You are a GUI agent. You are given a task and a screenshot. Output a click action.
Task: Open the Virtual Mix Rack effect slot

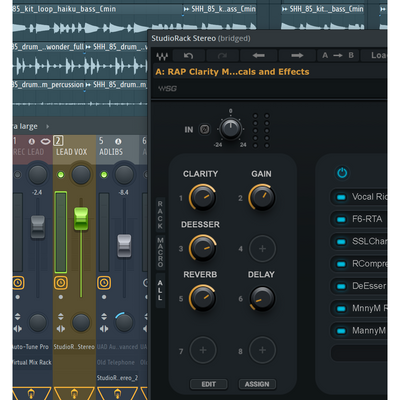tap(32, 362)
